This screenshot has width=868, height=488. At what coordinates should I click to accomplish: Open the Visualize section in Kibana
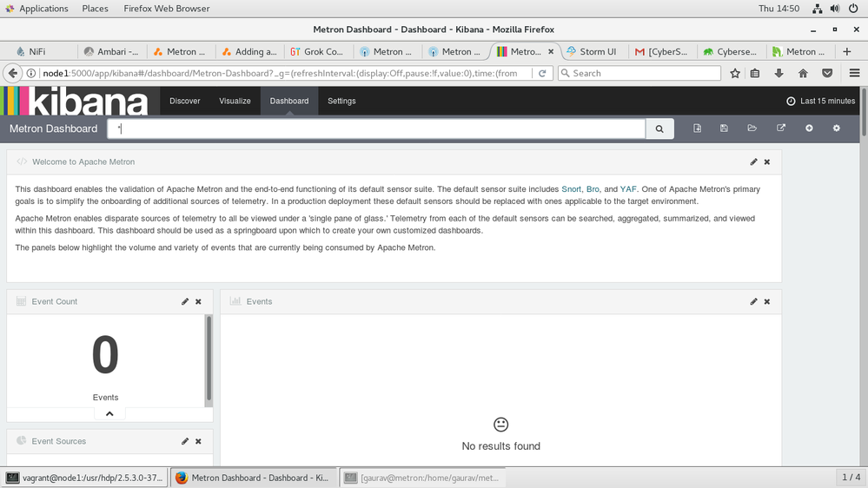click(235, 102)
